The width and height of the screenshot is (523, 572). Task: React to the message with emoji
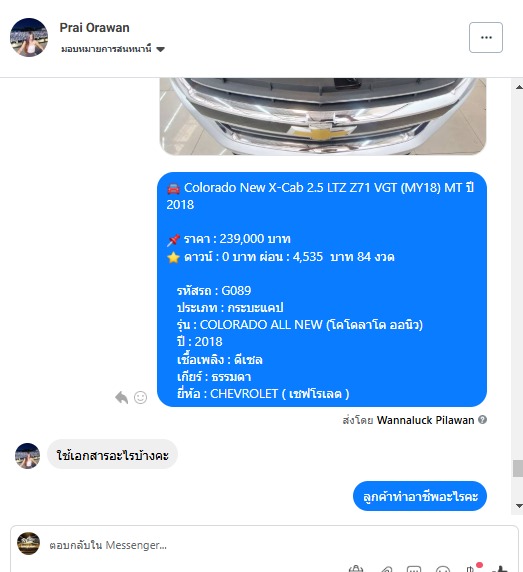pyautogui.click(x=140, y=397)
